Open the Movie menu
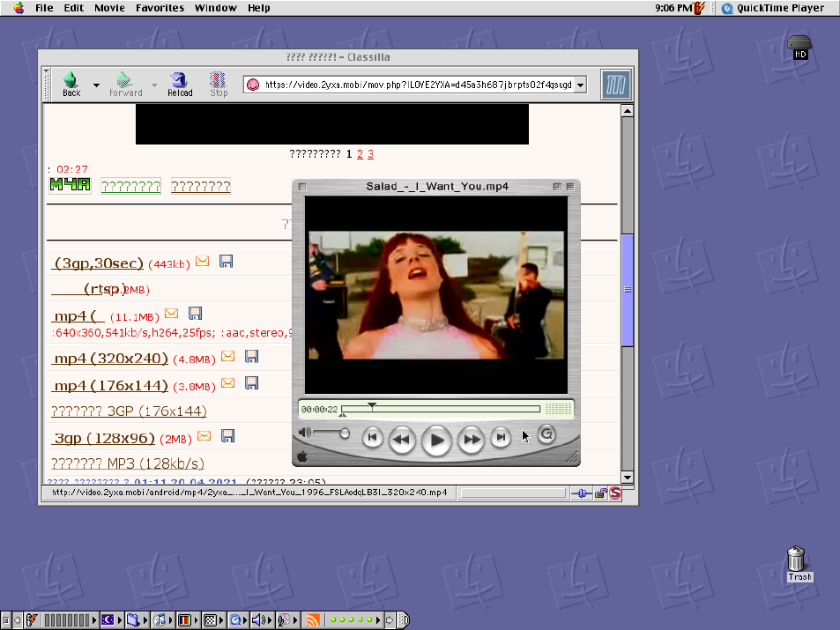Viewport: 840px width, 630px height. point(109,8)
